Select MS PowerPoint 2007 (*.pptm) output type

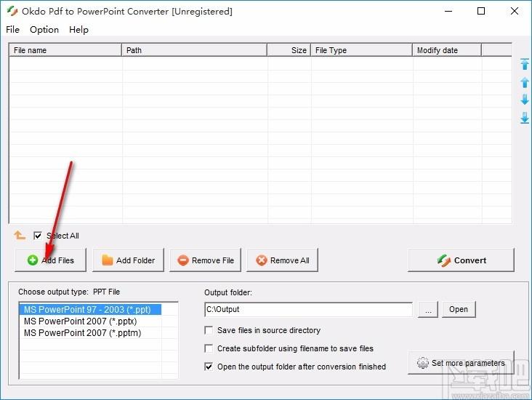82,333
